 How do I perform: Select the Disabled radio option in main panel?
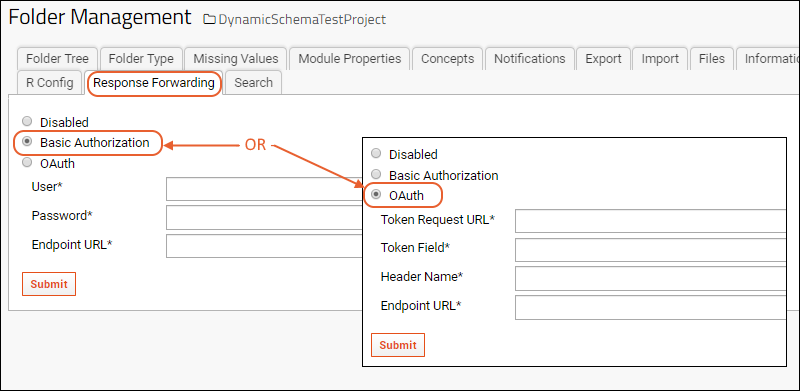(x=28, y=121)
